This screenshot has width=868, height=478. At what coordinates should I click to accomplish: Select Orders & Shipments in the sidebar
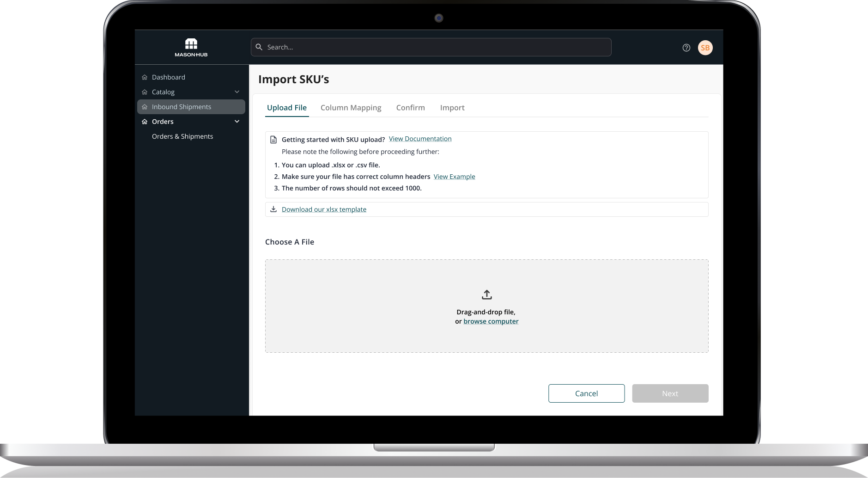[x=182, y=136]
